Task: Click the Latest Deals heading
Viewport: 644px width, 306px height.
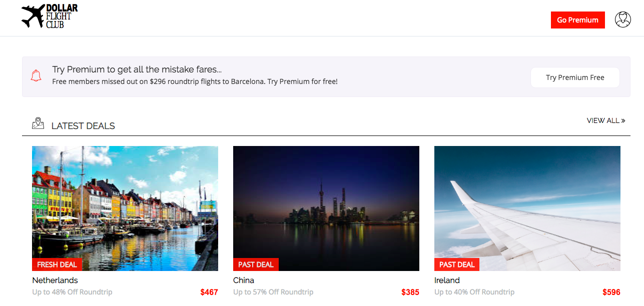Action: (83, 126)
